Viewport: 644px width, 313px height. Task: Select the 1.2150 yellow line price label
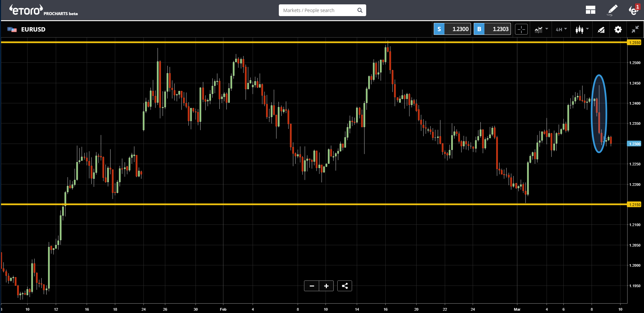634,204
